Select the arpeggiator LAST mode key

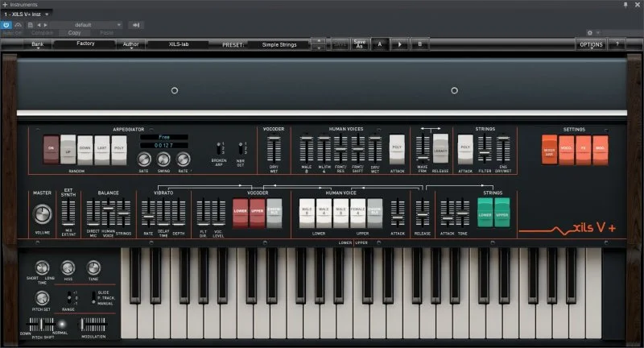click(102, 150)
